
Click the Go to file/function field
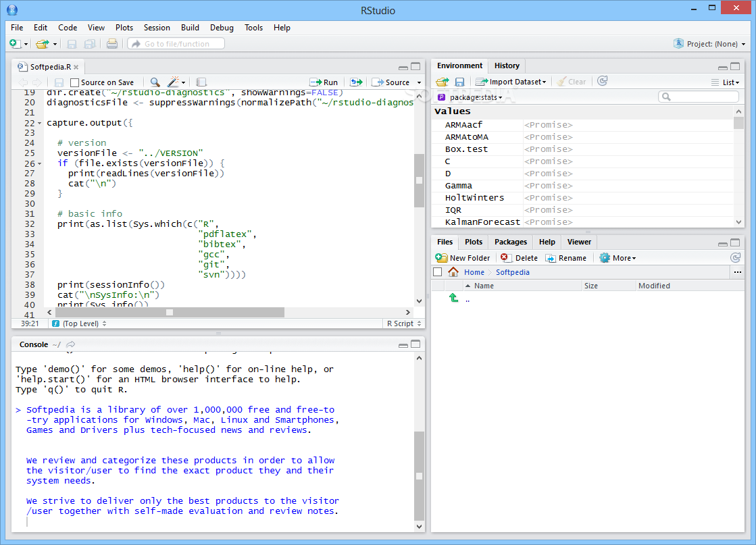coord(176,44)
